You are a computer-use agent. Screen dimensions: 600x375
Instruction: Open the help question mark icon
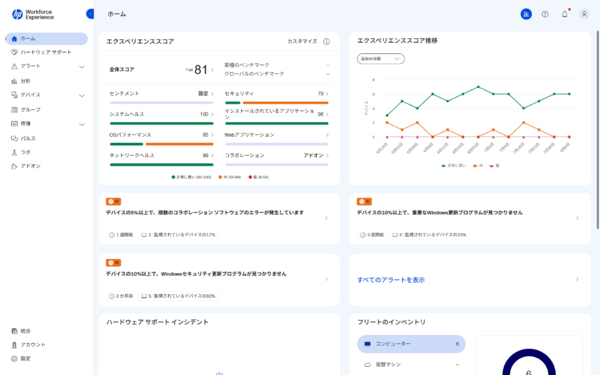tap(545, 14)
